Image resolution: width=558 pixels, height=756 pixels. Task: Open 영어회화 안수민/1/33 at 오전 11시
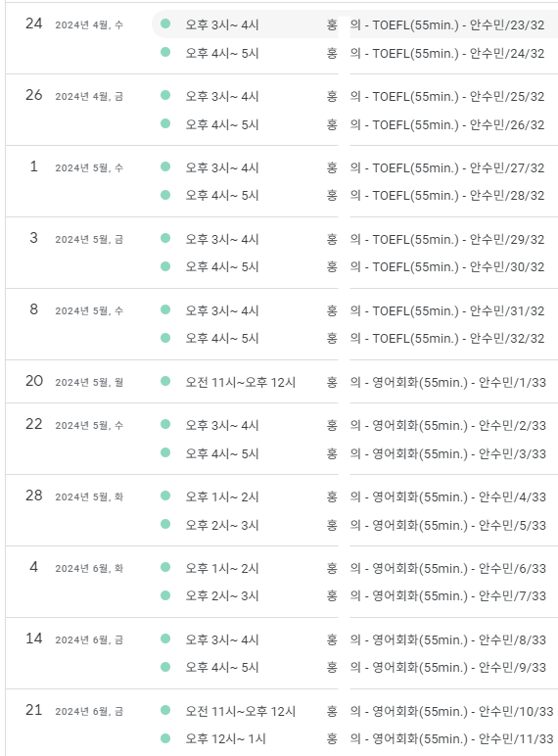click(354, 382)
